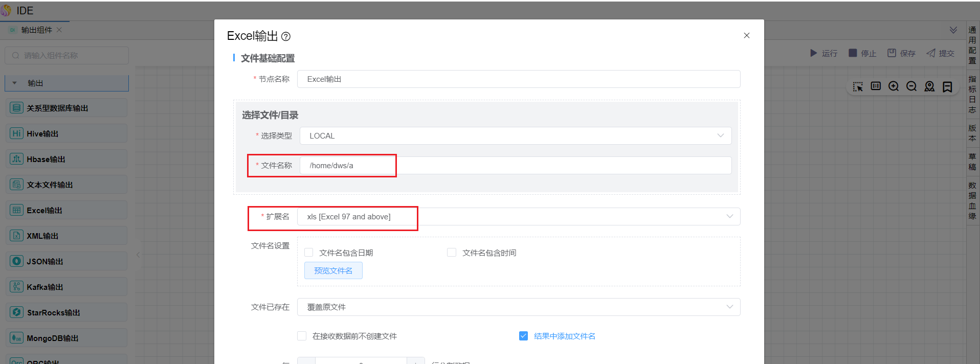Open the 扩展名 xls dropdown
The image size is (980, 364).
[x=519, y=217]
